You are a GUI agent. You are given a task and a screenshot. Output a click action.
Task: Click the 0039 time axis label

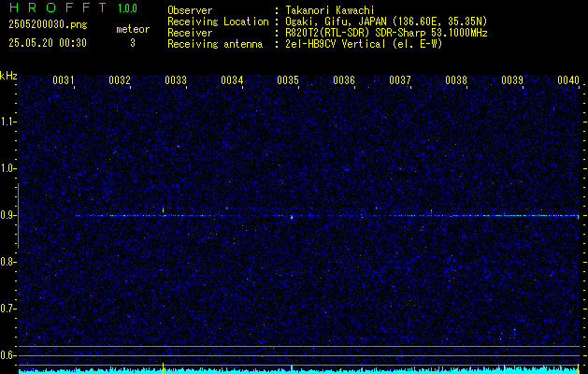pyautogui.click(x=512, y=80)
